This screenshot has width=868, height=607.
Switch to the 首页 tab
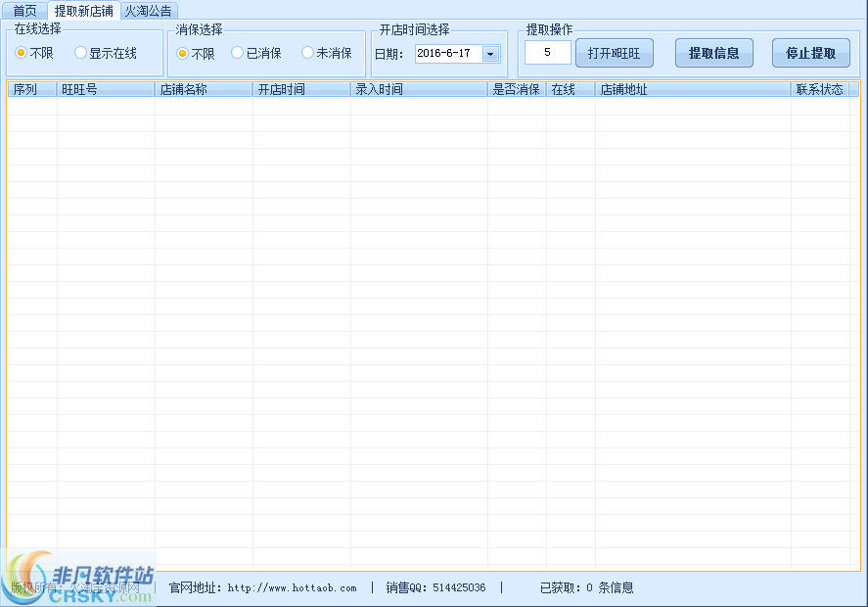tap(24, 11)
